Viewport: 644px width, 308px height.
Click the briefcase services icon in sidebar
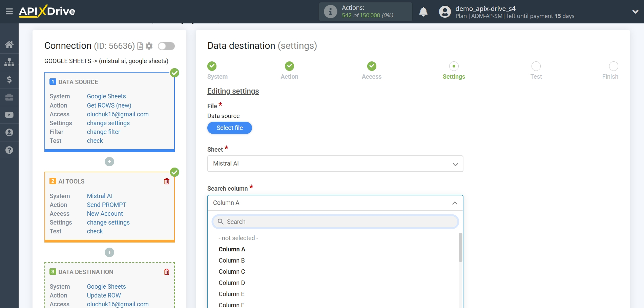[x=9, y=97]
